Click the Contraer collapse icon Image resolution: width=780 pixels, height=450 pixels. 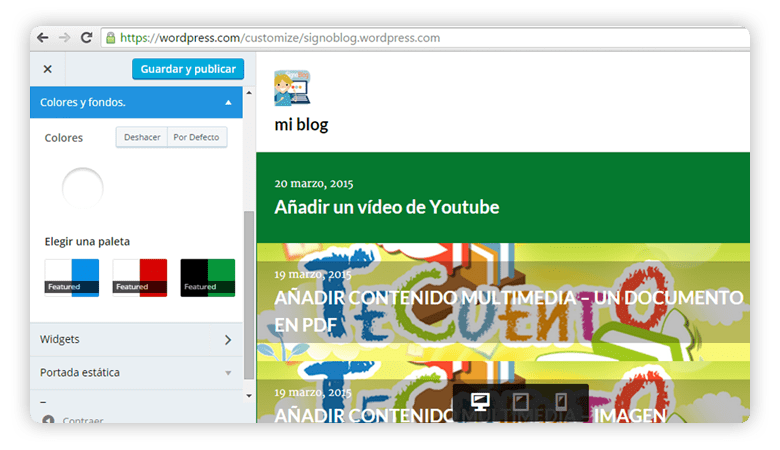click(x=48, y=419)
